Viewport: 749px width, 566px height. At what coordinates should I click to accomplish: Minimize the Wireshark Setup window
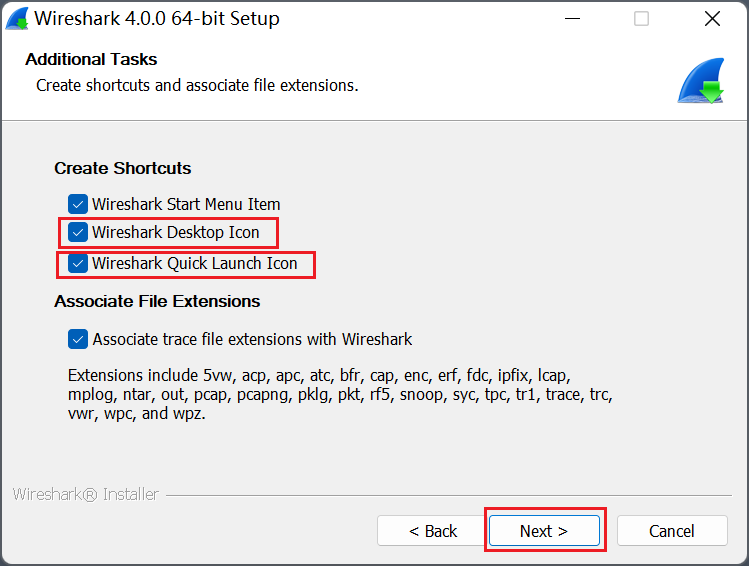point(571,19)
